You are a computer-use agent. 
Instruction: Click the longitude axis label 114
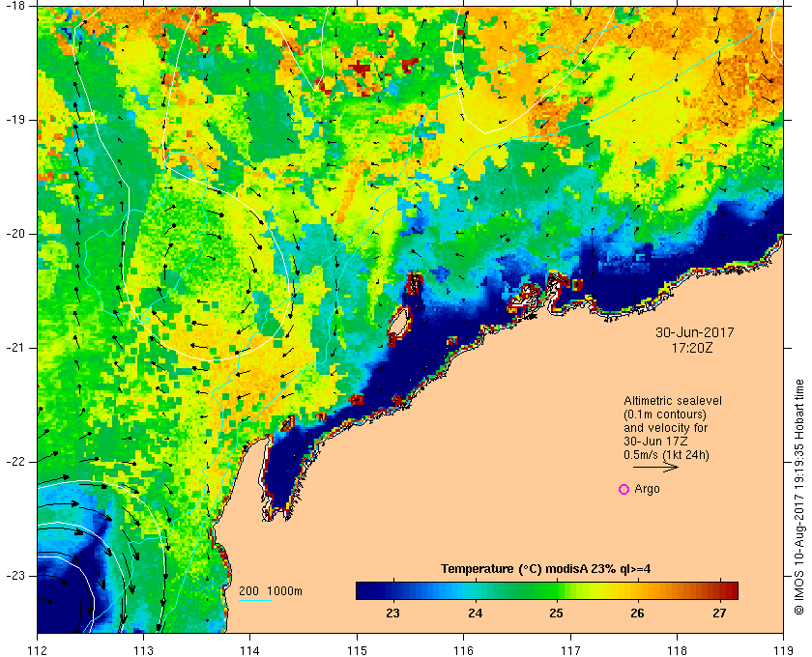250,649
